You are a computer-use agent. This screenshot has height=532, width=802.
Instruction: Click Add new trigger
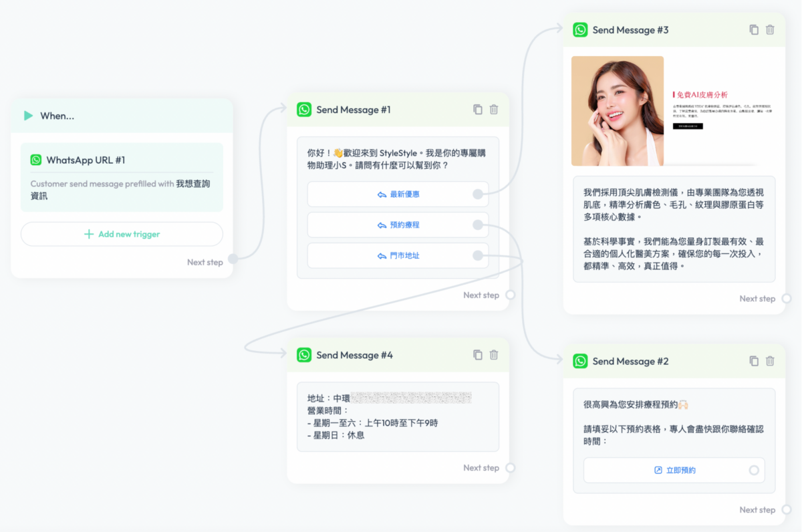pos(122,234)
